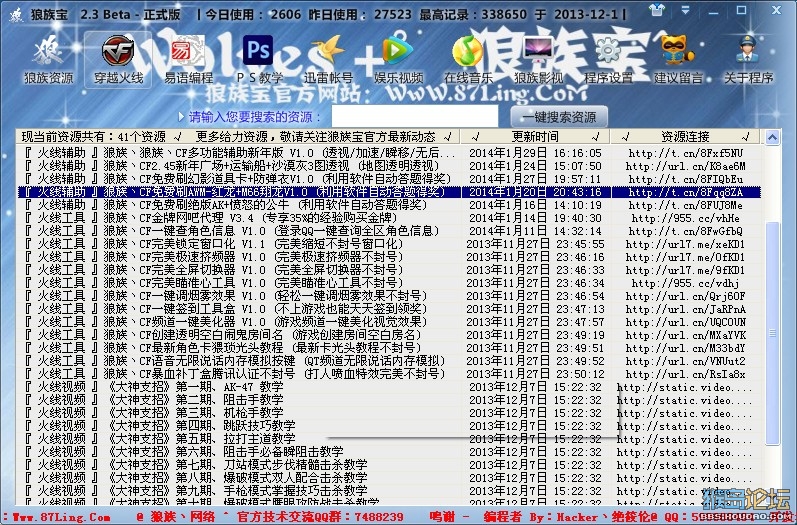Click the vertical scrollbar thumb
Image resolution: width=797 pixels, height=525 pixels.
click(773, 333)
